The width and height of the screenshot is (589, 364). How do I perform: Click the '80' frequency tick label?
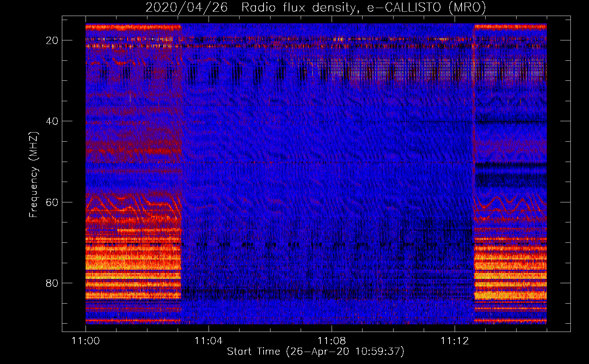(x=52, y=283)
